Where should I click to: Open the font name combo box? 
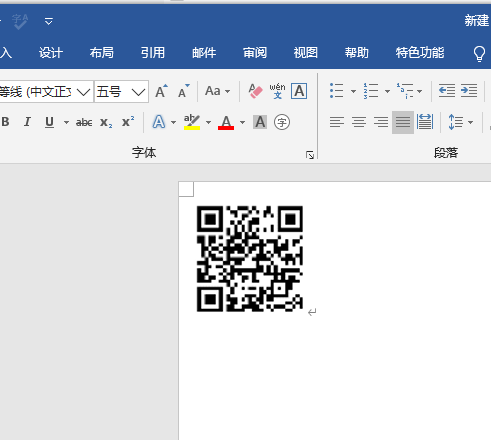(x=46, y=92)
